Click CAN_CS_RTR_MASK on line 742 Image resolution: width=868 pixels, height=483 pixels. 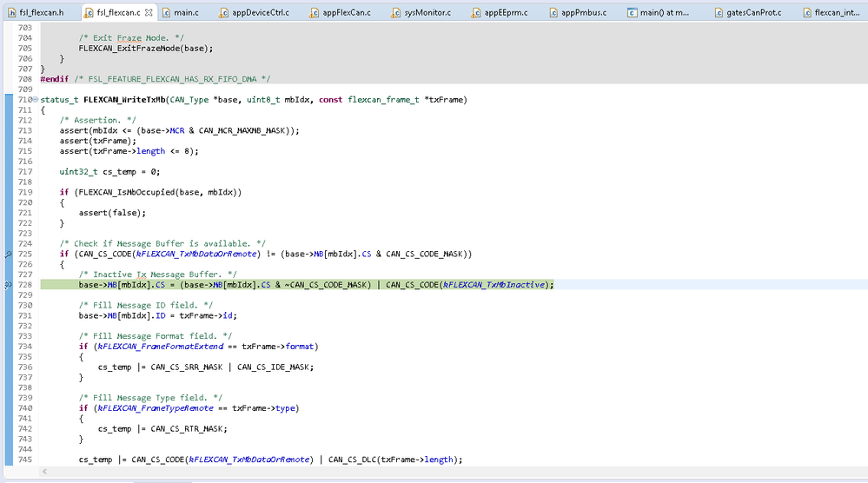[x=187, y=429]
